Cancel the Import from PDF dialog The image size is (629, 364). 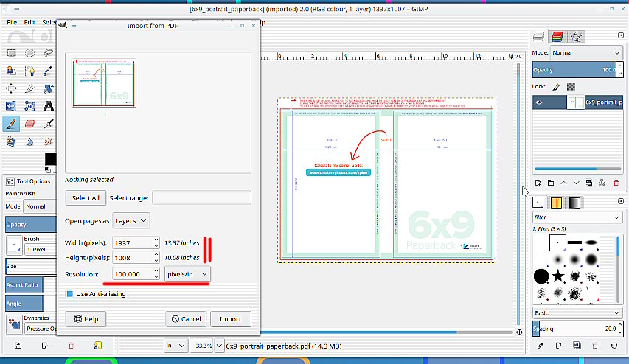tap(186, 319)
